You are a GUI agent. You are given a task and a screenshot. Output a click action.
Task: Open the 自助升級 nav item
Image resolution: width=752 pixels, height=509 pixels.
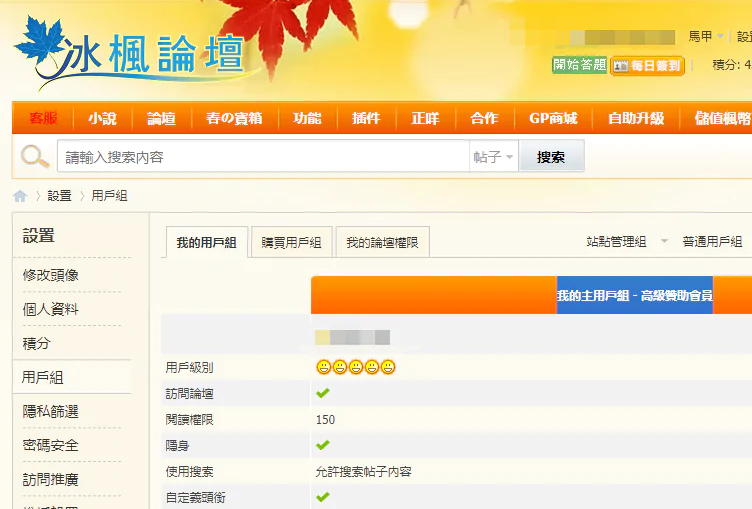636,118
